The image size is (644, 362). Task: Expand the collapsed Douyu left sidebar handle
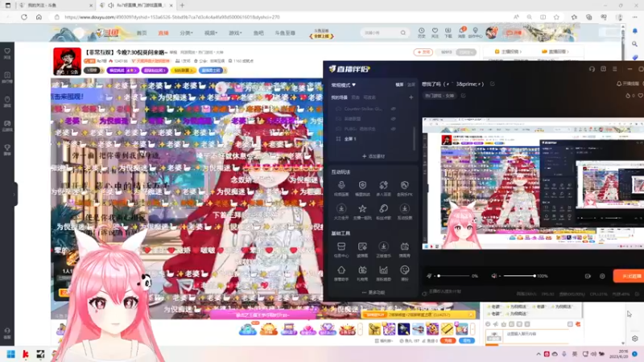(14, 194)
